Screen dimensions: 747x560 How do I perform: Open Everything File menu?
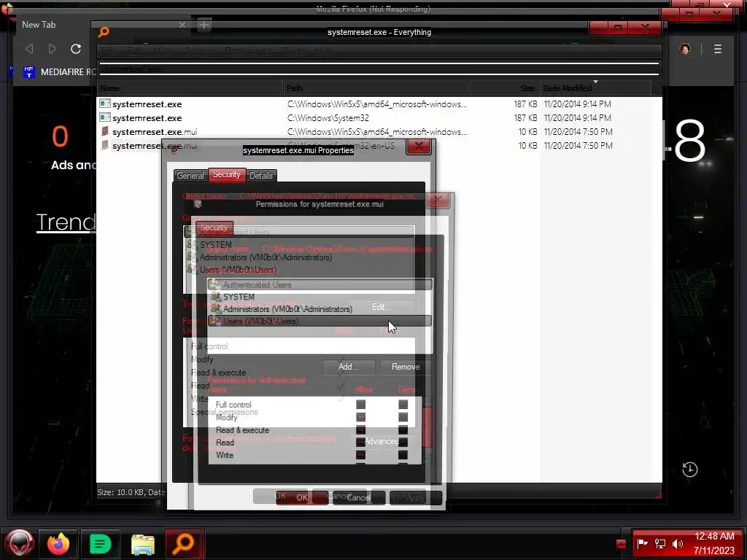point(109,50)
